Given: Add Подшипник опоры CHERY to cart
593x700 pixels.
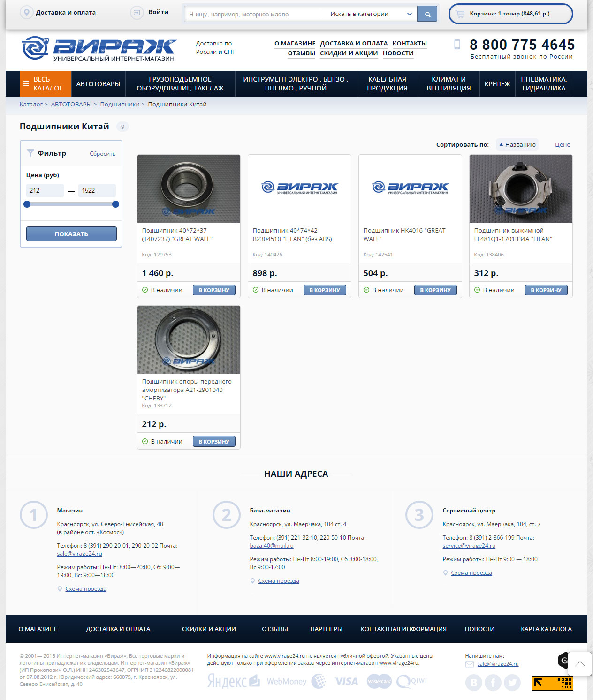Looking at the screenshot, I should click(x=214, y=441).
